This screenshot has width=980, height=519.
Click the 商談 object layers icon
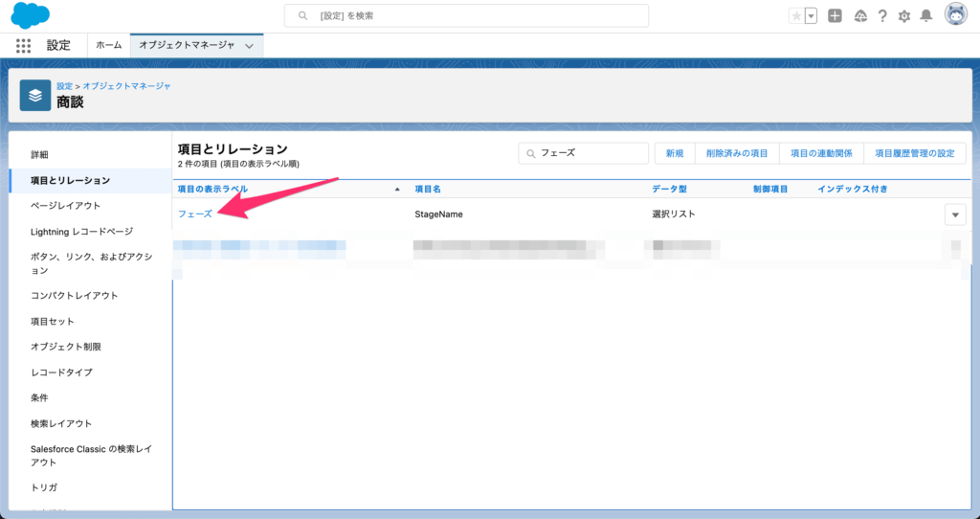coord(35,95)
